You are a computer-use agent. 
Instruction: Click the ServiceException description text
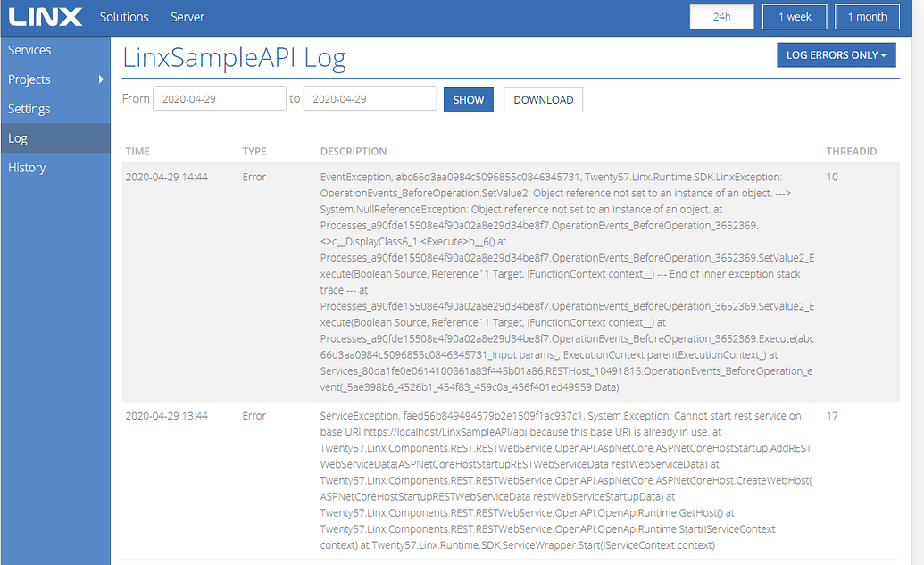click(x=566, y=480)
